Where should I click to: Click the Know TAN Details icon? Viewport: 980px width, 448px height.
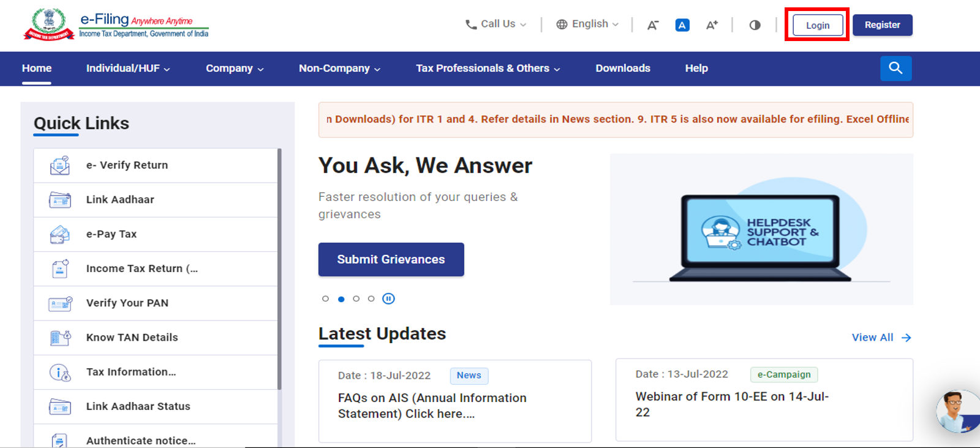pos(60,337)
